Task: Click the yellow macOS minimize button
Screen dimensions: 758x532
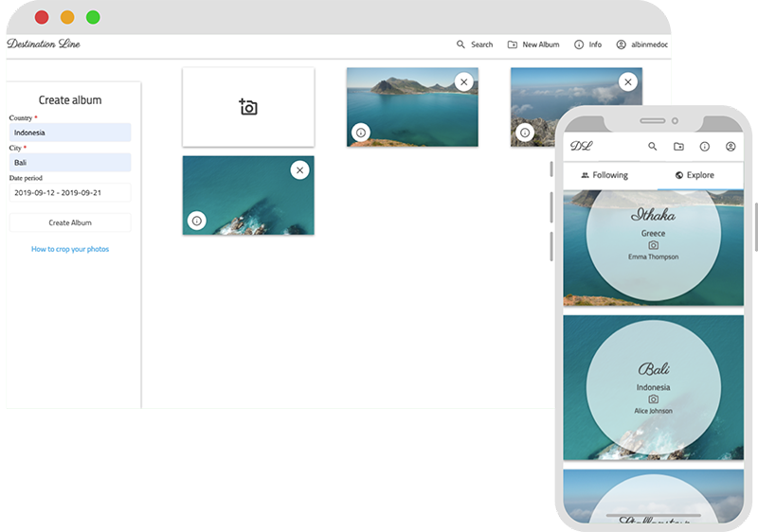Action: pos(67,17)
